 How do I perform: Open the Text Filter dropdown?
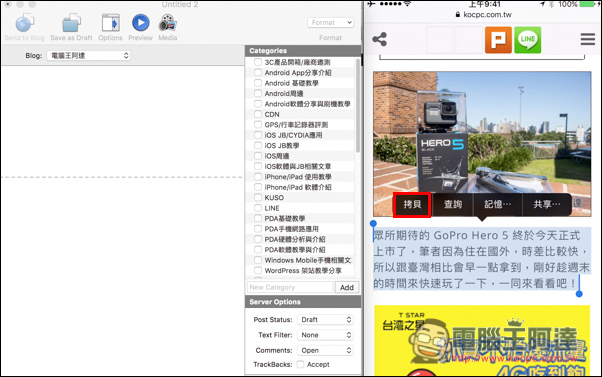click(325, 335)
